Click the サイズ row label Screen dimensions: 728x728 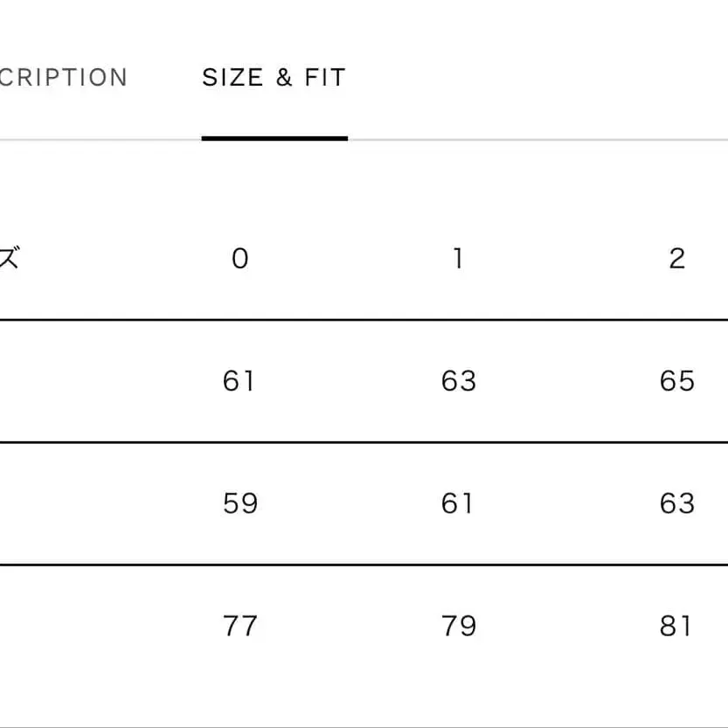9,259
